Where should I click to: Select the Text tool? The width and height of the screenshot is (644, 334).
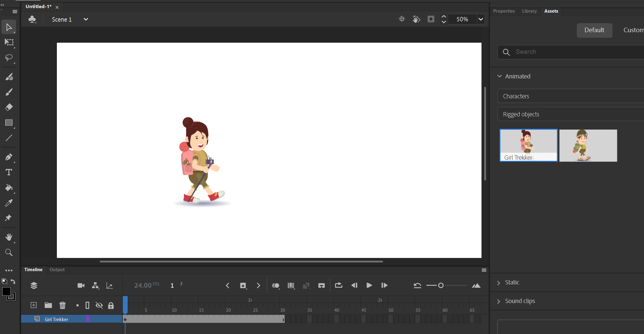pyautogui.click(x=9, y=172)
